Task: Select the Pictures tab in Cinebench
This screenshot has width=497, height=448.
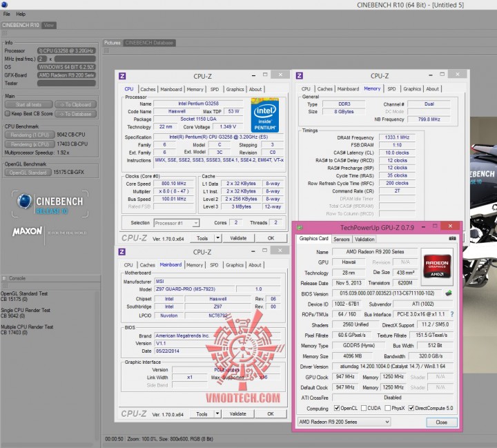Action: 113,43
